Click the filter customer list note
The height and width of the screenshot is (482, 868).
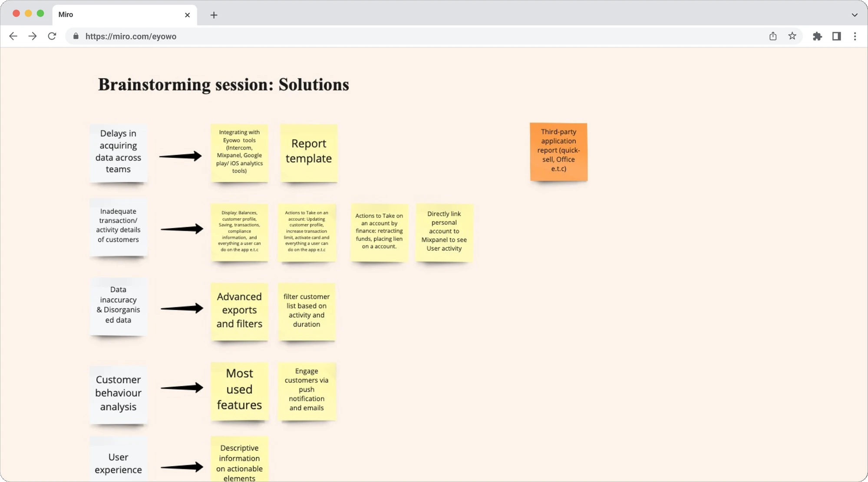(x=307, y=312)
